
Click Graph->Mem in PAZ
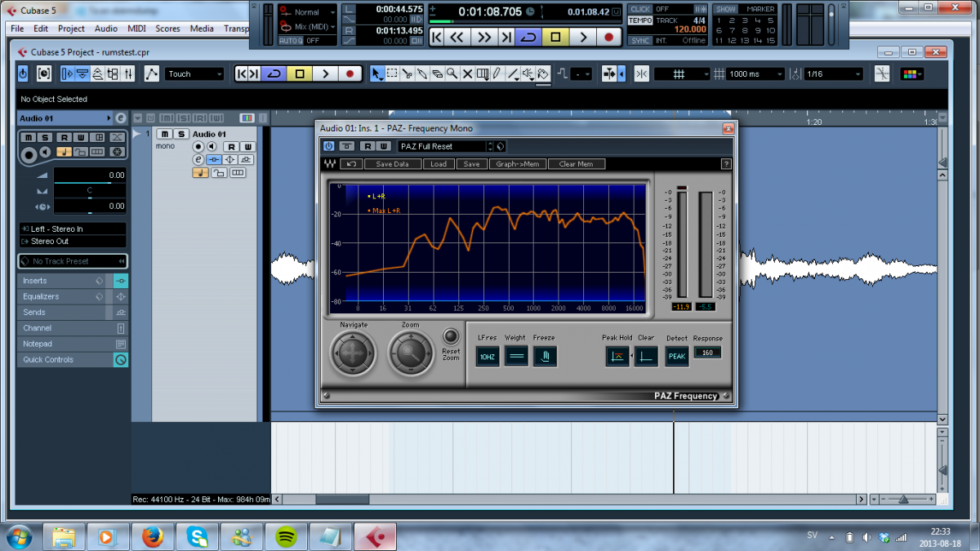[x=518, y=164]
